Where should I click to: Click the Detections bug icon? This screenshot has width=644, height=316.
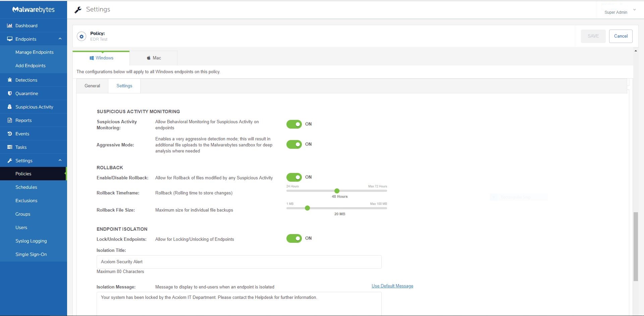coord(9,80)
